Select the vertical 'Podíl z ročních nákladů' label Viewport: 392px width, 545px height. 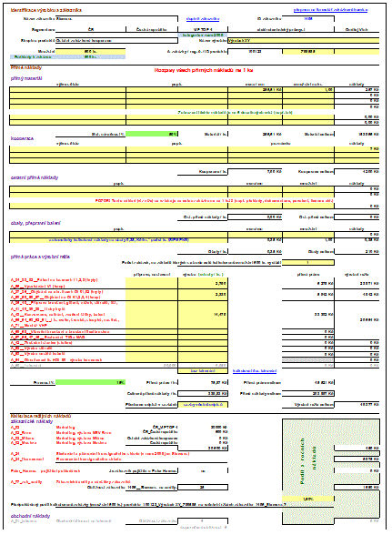click(x=308, y=460)
